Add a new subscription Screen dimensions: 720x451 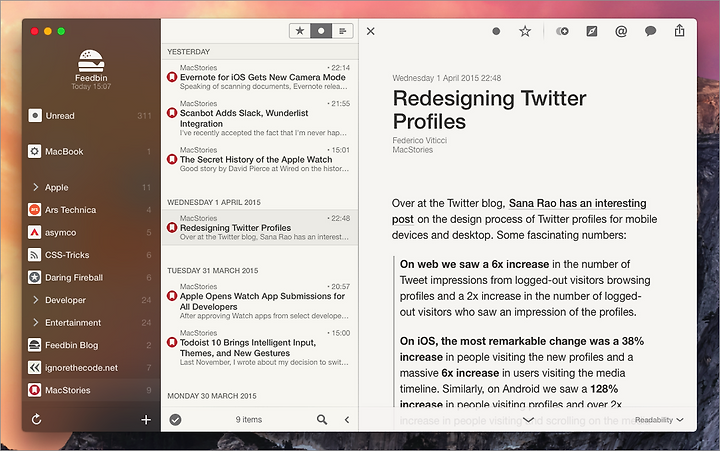[146, 419]
